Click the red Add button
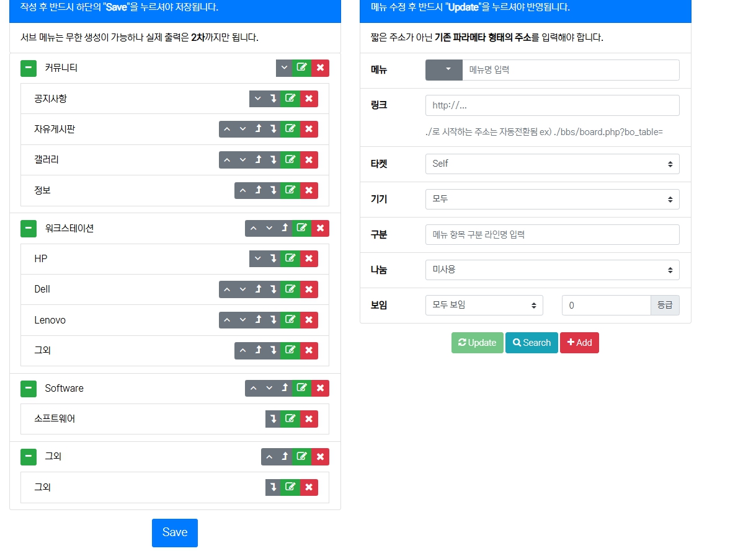Image resolution: width=756 pixels, height=551 pixels. coord(579,343)
